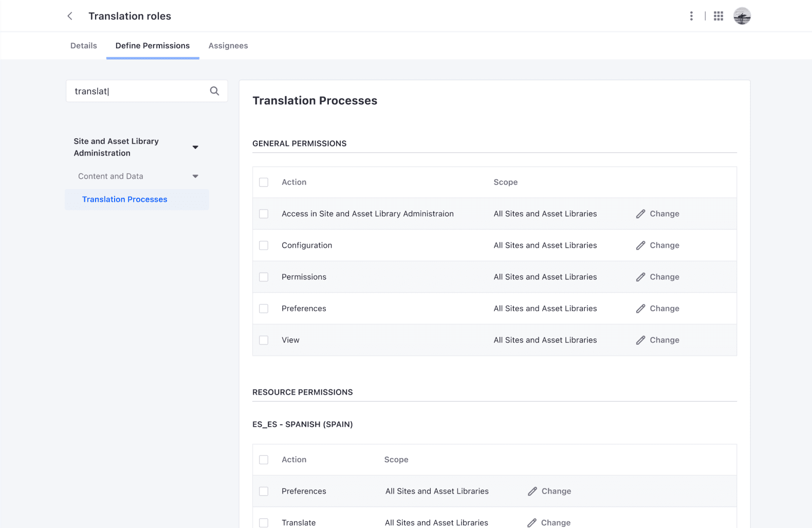Click Change link for general Preferences row
This screenshot has width=812, height=528.
tap(664, 308)
